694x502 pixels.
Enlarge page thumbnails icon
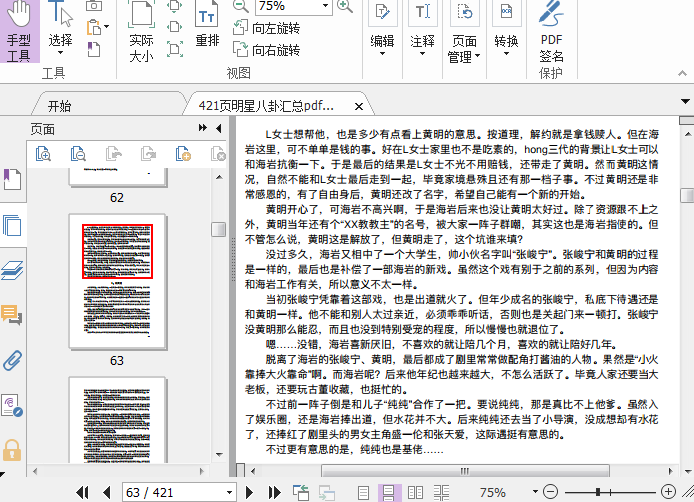43,154
